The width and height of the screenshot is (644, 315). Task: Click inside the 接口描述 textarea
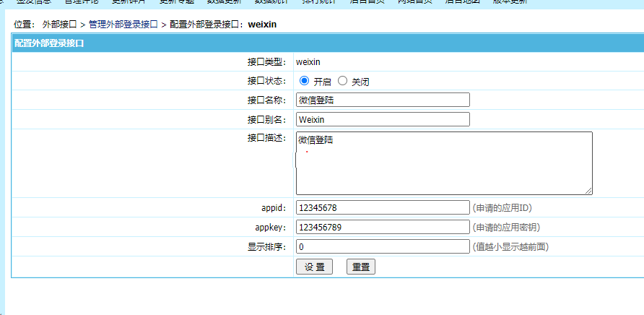pos(444,163)
